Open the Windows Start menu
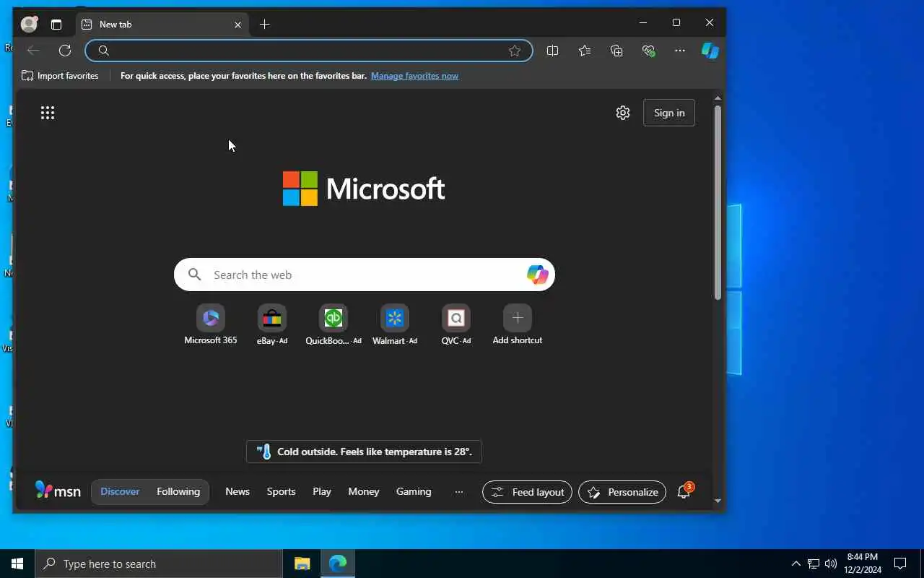 click(17, 564)
